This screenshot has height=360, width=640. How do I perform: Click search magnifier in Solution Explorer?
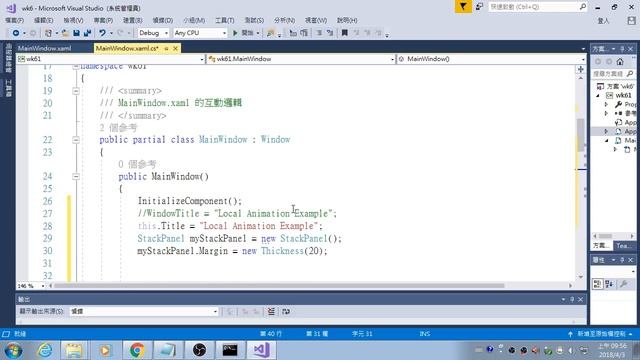pos(629,73)
